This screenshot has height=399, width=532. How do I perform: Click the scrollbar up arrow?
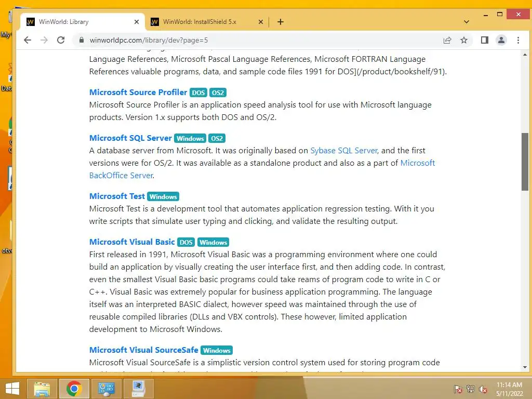(x=525, y=55)
